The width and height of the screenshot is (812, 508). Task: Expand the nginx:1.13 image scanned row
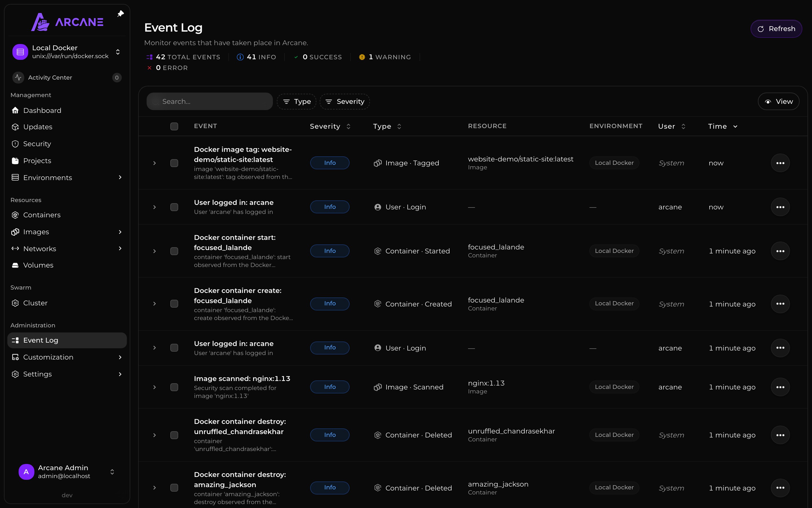154,387
